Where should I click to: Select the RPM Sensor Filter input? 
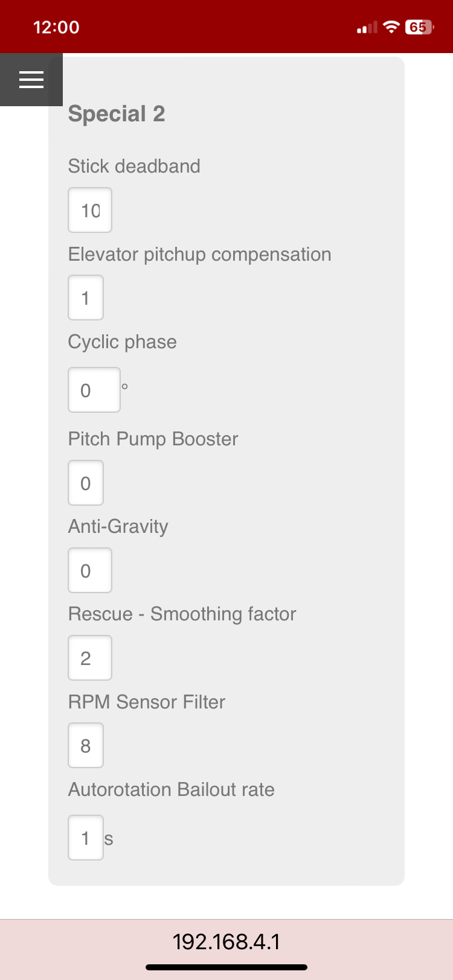tap(86, 745)
